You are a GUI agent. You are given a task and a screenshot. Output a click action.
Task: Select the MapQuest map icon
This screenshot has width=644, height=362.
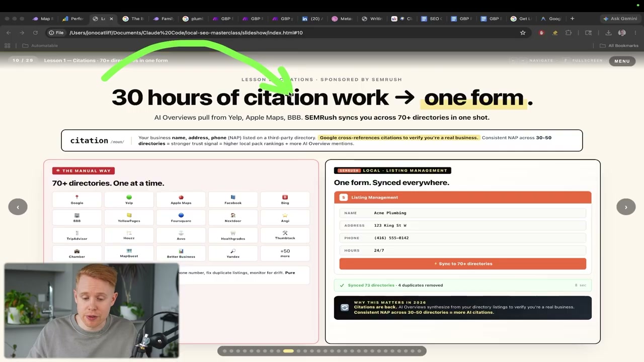click(x=129, y=250)
